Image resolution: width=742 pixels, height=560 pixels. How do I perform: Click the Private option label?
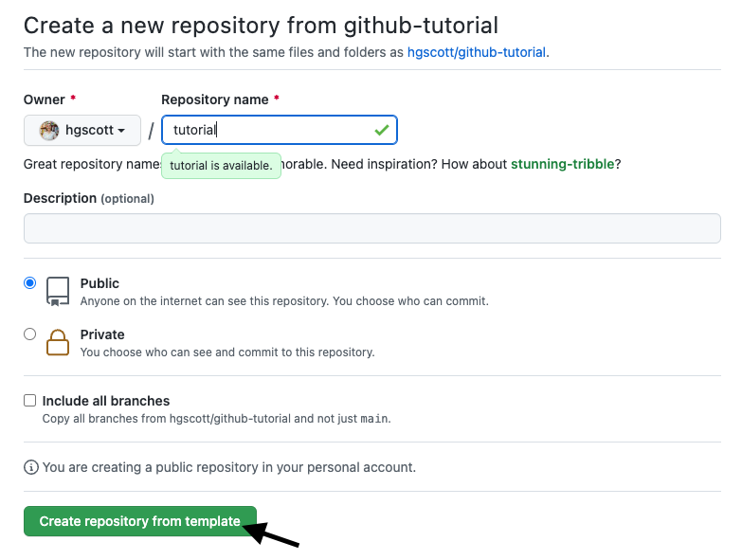tap(102, 334)
